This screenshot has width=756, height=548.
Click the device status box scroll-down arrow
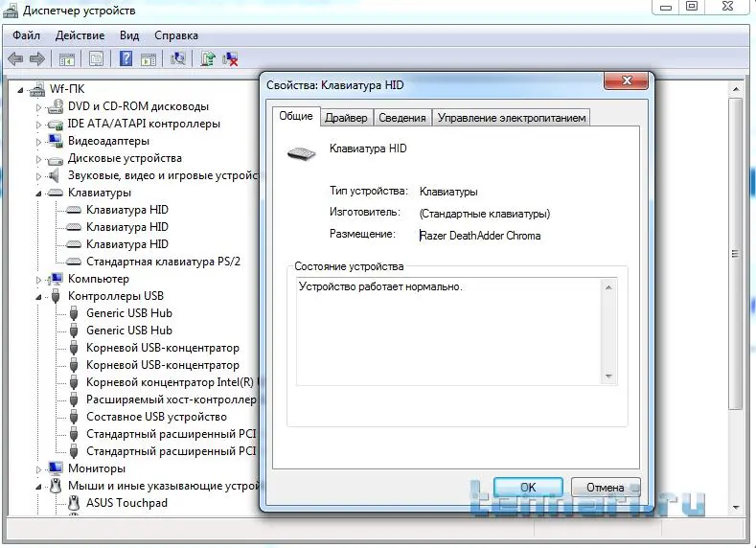click(608, 376)
